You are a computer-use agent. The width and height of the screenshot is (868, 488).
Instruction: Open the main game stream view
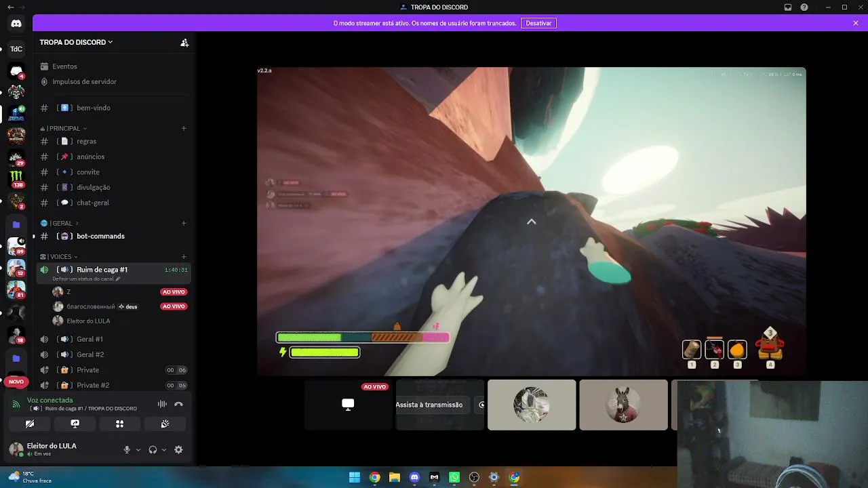[532, 221]
